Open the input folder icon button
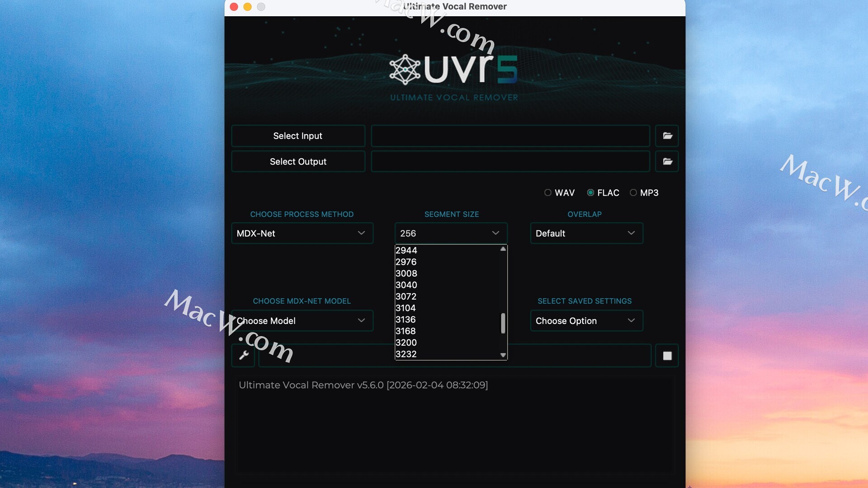Screen dimensions: 868x488 click(x=667, y=136)
